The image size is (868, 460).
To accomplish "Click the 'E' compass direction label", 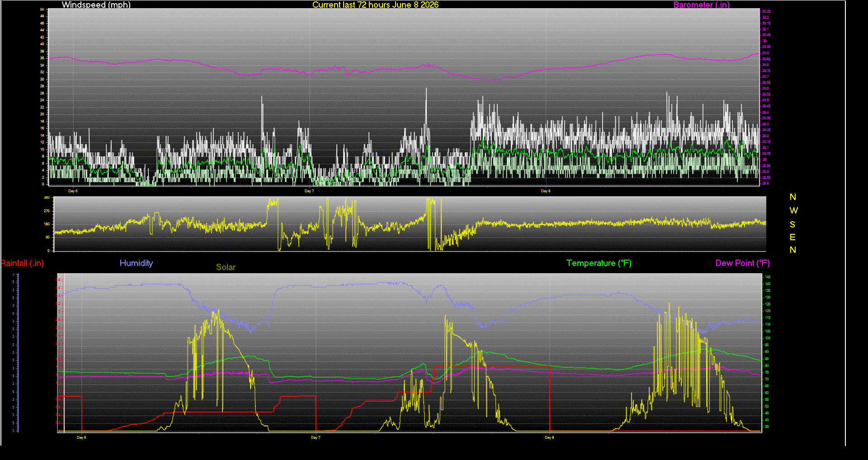I will [x=793, y=237].
